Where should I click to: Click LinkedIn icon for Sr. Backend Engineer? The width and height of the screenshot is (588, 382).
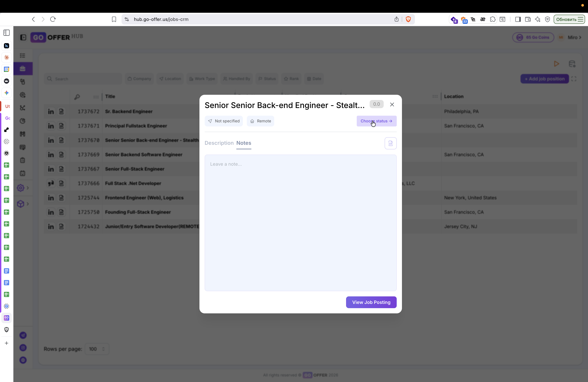pyautogui.click(x=51, y=111)
